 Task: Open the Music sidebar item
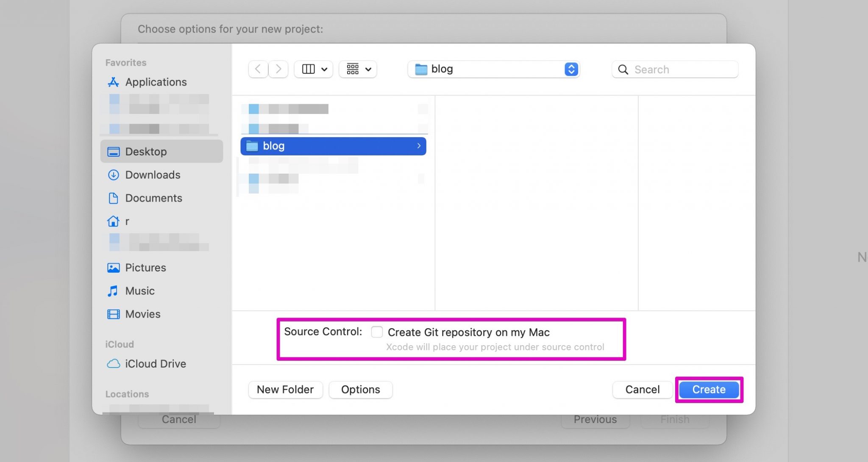[139, 290]
